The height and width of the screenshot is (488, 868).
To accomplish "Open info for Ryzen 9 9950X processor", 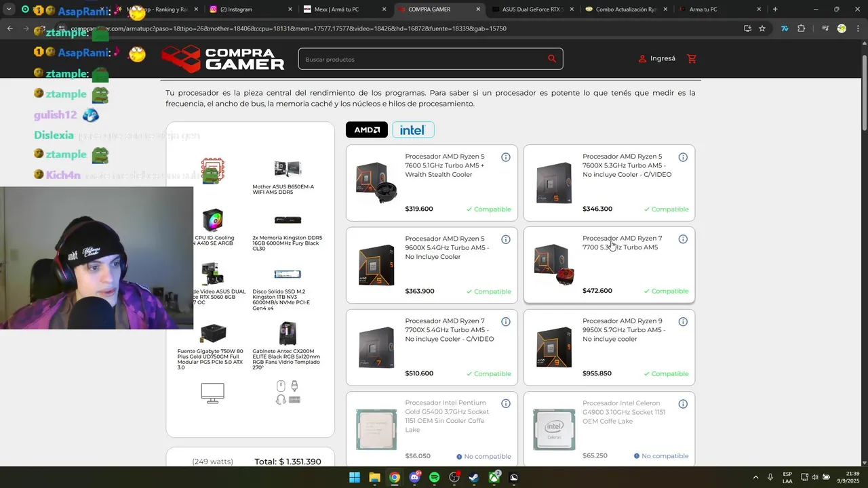I will [683, 322].
